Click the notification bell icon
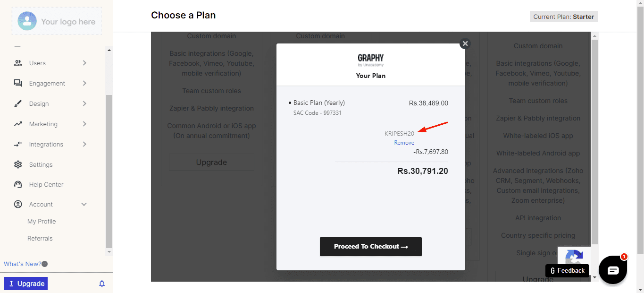The width and height of the screenshot is (644, 293). point(102,284)
